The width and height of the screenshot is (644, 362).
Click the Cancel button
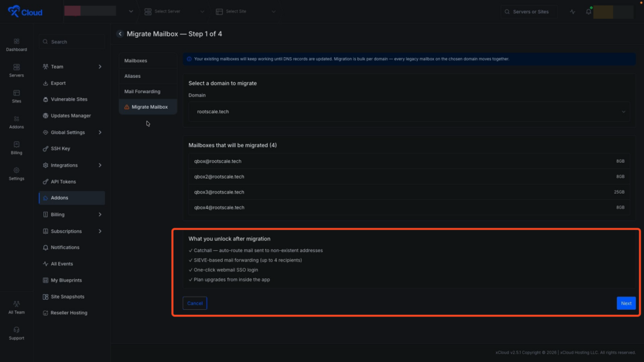tap(195, 304)
